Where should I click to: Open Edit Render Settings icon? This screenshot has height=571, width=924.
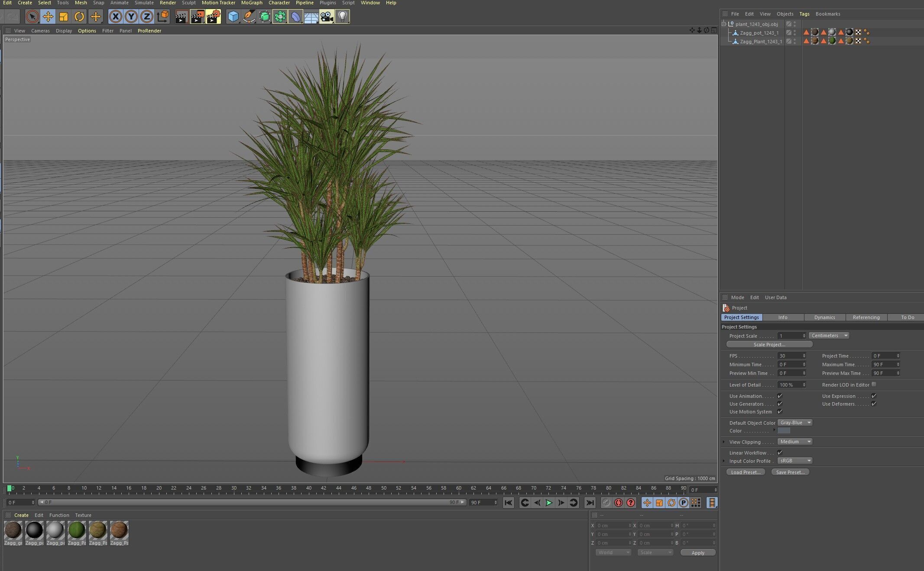tap(213, 17)
